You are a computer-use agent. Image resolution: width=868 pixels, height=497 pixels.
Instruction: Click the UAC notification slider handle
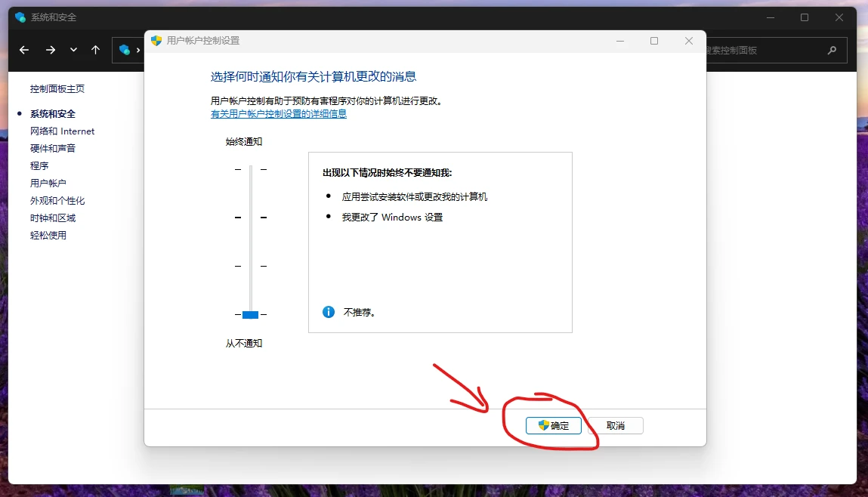[x=249, y=314]
